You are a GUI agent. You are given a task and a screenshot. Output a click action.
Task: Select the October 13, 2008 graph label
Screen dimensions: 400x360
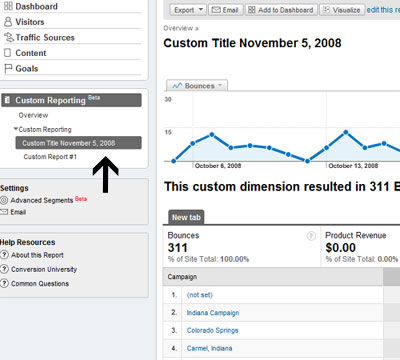click(353, 166)
